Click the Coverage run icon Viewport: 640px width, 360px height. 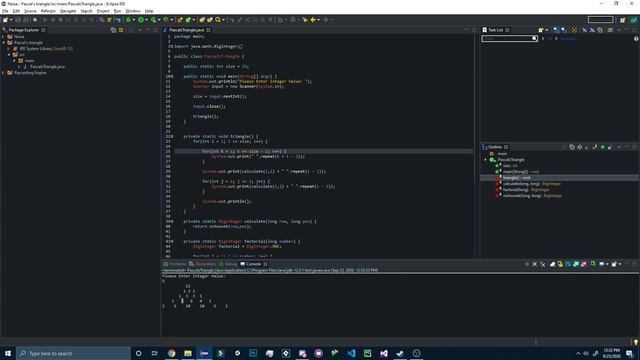[153, 20]
